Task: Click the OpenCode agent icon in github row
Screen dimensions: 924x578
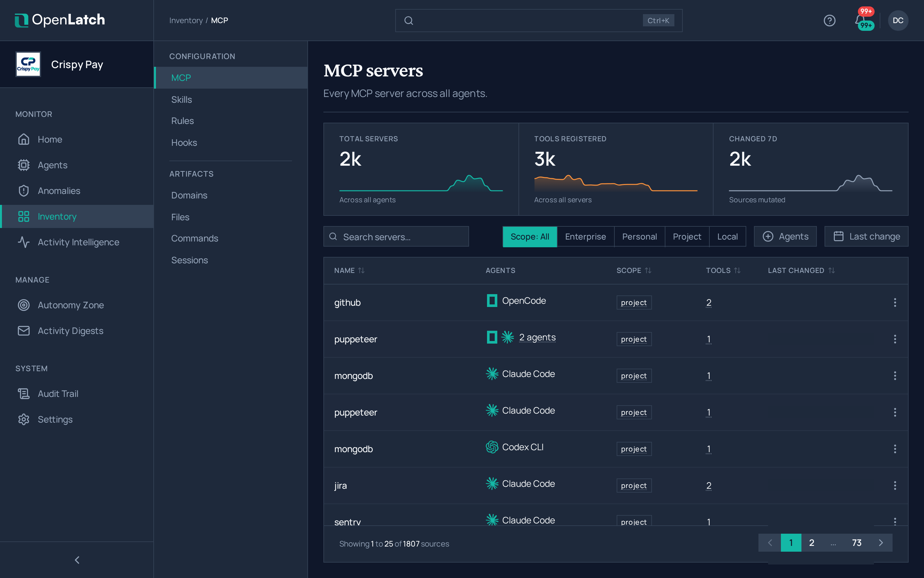Action: (492, 301)
